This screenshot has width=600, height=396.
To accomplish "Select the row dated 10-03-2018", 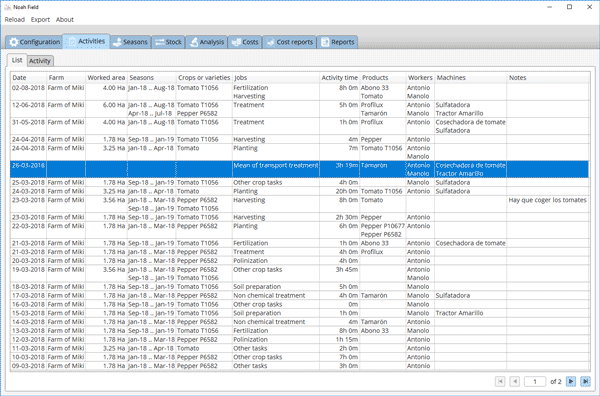I will pos(300,357).
